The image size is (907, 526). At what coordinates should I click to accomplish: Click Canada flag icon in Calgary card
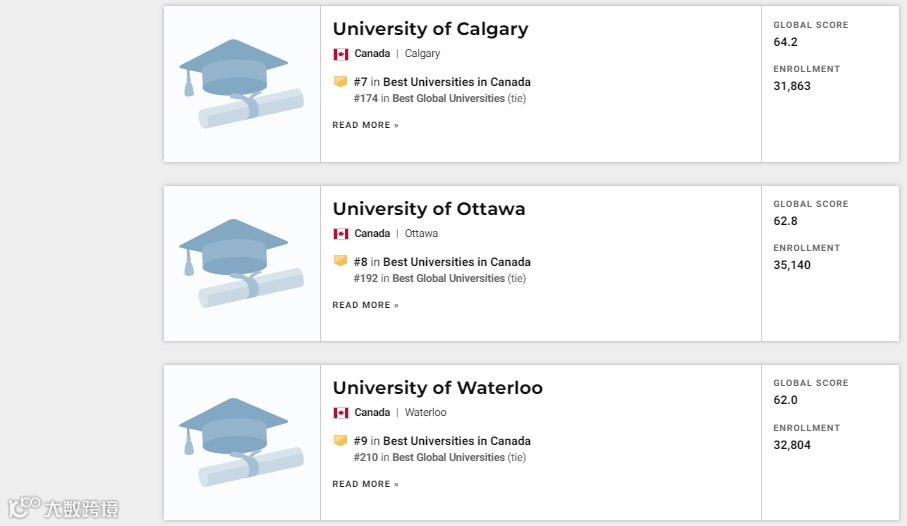[341, 54]
